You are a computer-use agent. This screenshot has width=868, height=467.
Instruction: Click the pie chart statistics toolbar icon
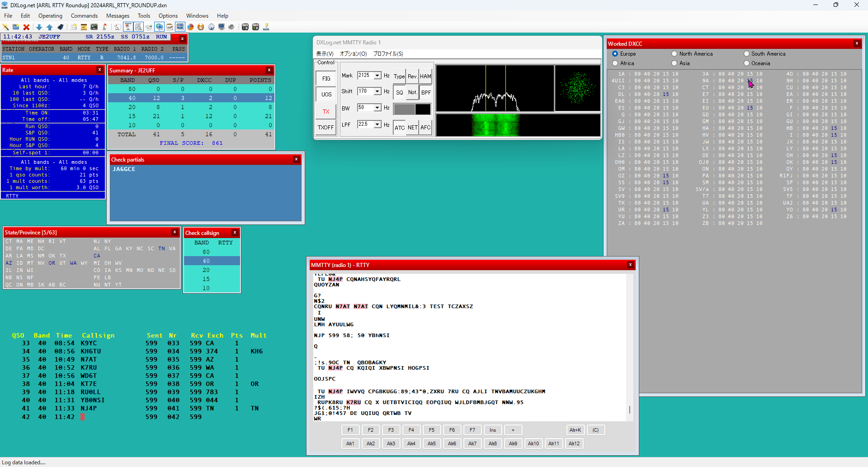click(191, 27)
